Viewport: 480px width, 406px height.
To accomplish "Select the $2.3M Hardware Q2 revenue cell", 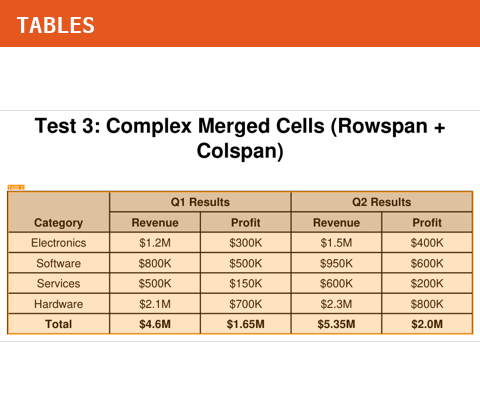I will [x=336, y=304].
